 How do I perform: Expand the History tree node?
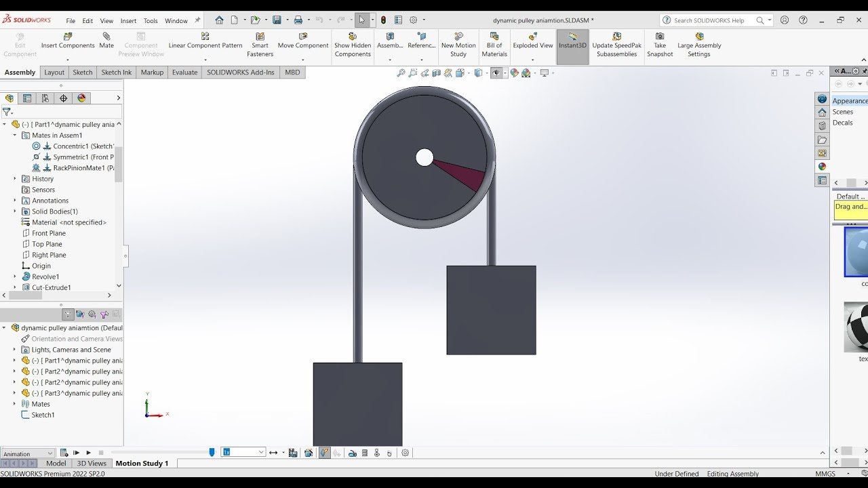(15, 179)
